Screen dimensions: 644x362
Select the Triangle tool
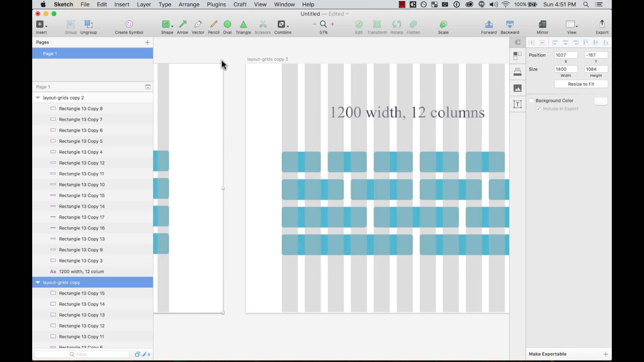pyautogui.click(x=243, y=24)
